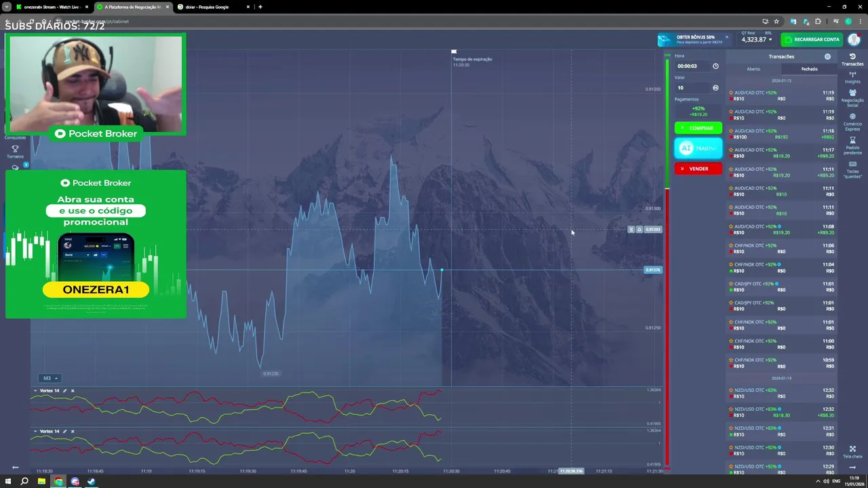Favorite the NZD/USD OTC 12:31 trade star
The height and width of the screenshot is (488, 868).
point(731,428)
